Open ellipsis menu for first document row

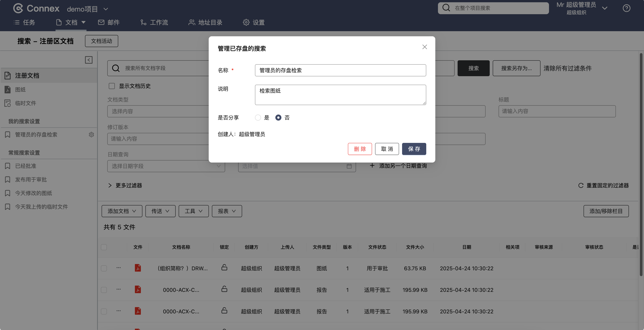click(x=118, y=268)
